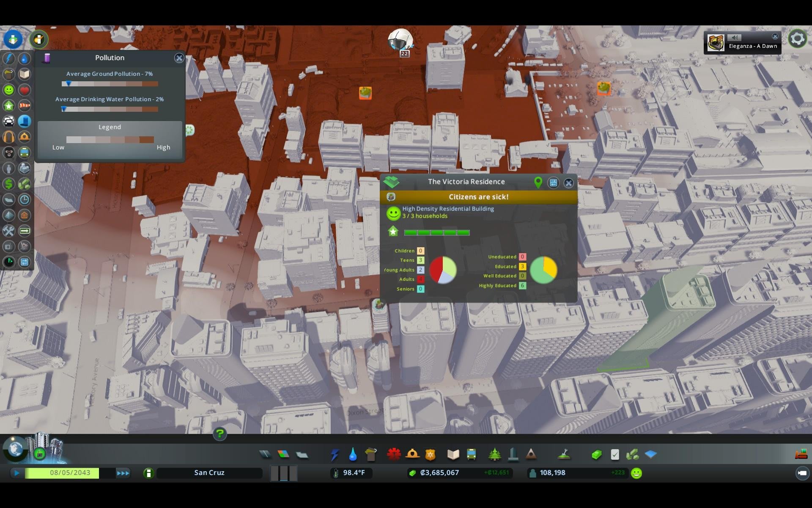
Task: Open the Electricity info view
Action: click(x=9, y=58)
